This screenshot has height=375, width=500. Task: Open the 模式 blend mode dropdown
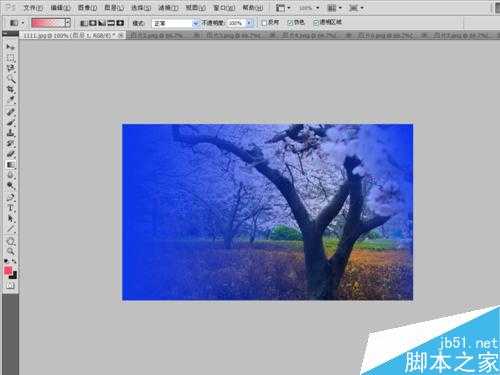[175, 23]
